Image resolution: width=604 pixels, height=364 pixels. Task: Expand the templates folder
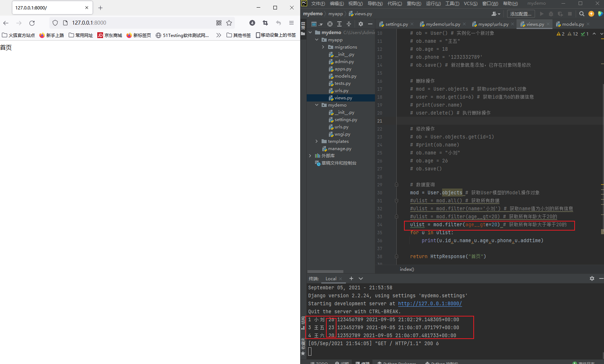click(x=317, y=141)
